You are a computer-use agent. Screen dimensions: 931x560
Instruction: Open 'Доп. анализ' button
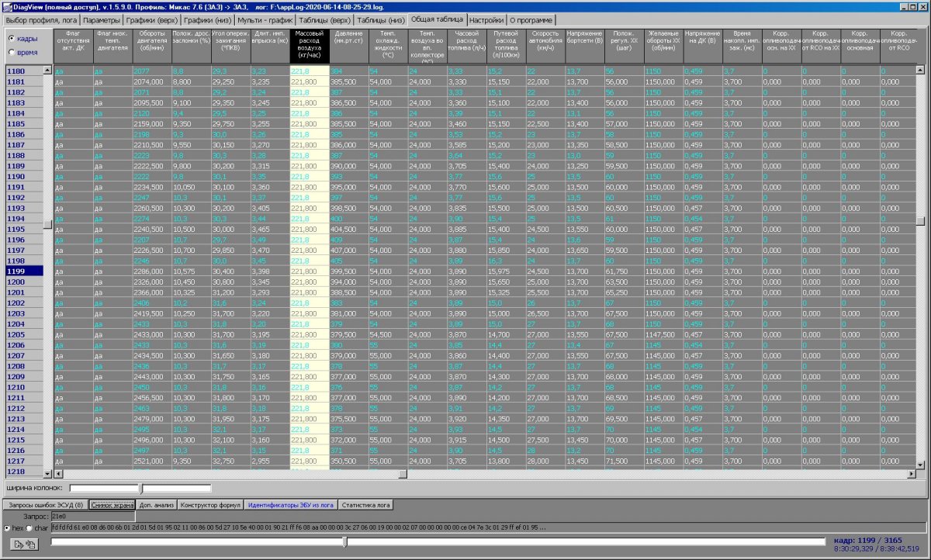[x=156, y=505]
